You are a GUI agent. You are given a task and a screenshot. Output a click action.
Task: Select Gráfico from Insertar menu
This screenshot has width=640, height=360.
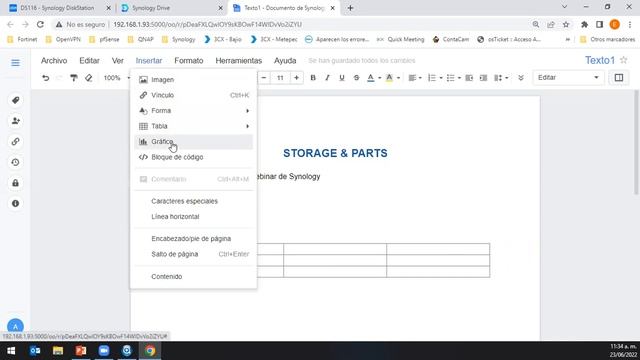[193, 142]
